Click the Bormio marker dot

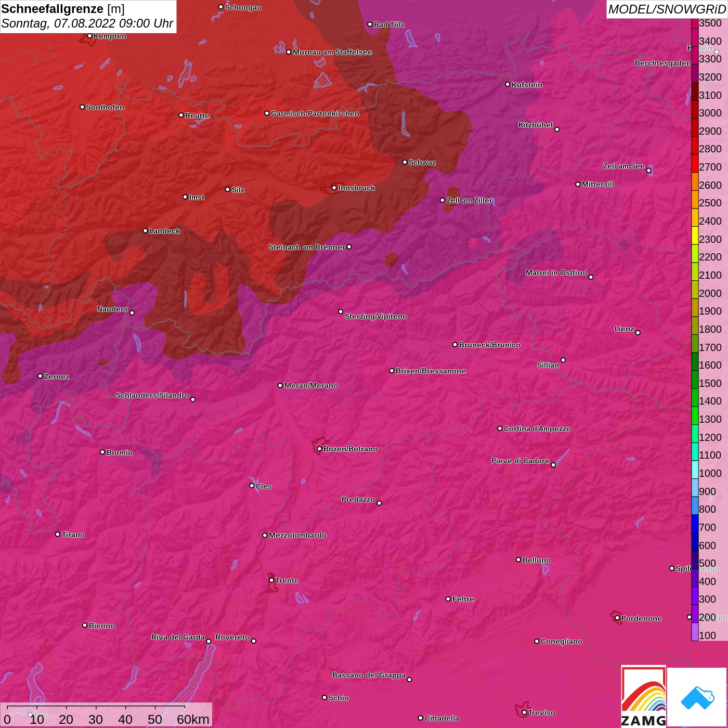click(102, 452)
